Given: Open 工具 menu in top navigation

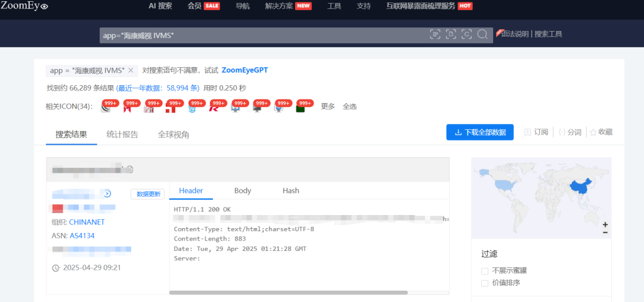Looking at the screenshot, I should 334,6.
